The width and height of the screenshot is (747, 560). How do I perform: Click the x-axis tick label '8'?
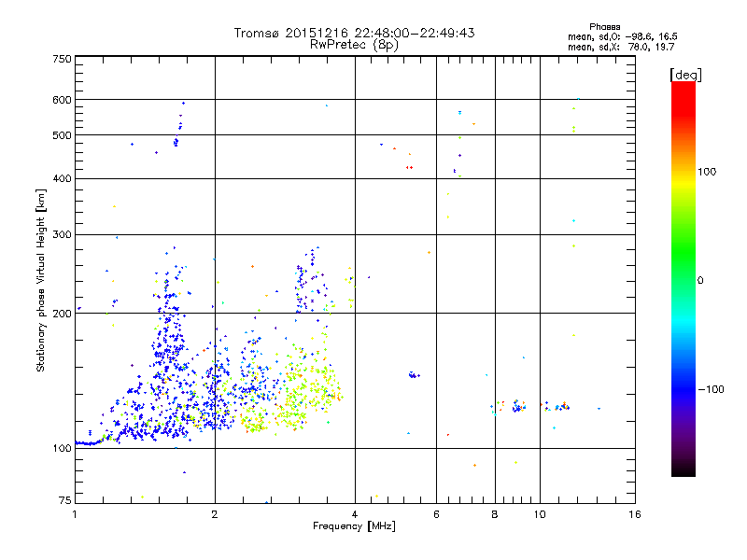(x=495, y=514)
